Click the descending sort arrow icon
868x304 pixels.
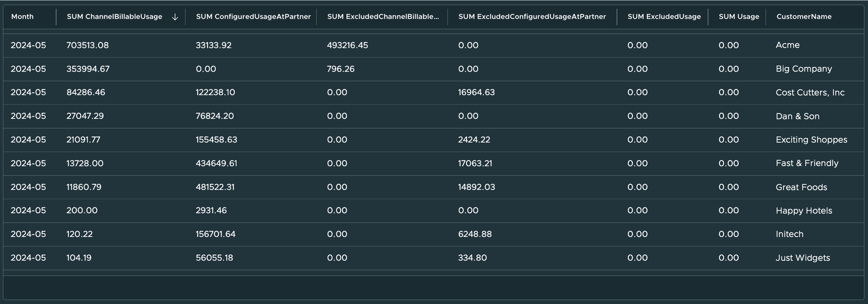pyautogui.click(x=175, y=17)
